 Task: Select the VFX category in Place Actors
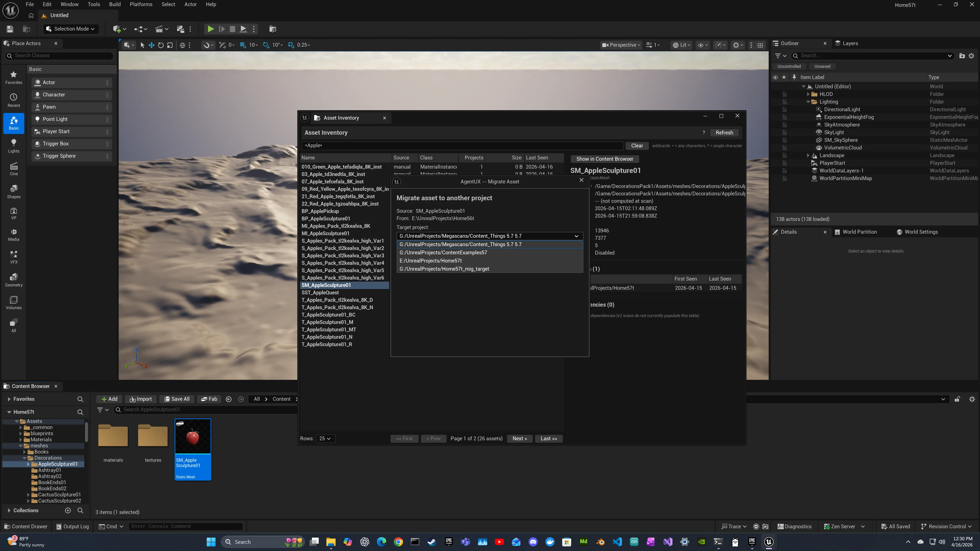point(14,257)
